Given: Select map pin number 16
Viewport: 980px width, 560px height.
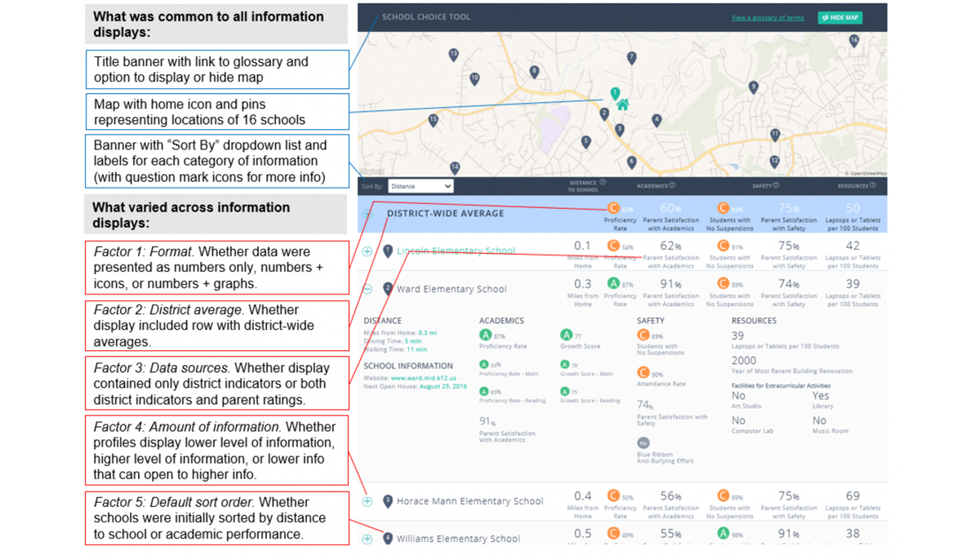Looking at the screenshot, I should (854, 40).
